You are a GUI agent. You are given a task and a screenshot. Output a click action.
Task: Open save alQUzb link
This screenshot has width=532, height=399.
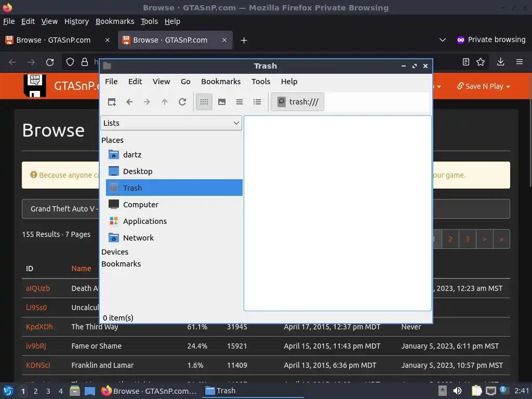[x=37, y=288]
